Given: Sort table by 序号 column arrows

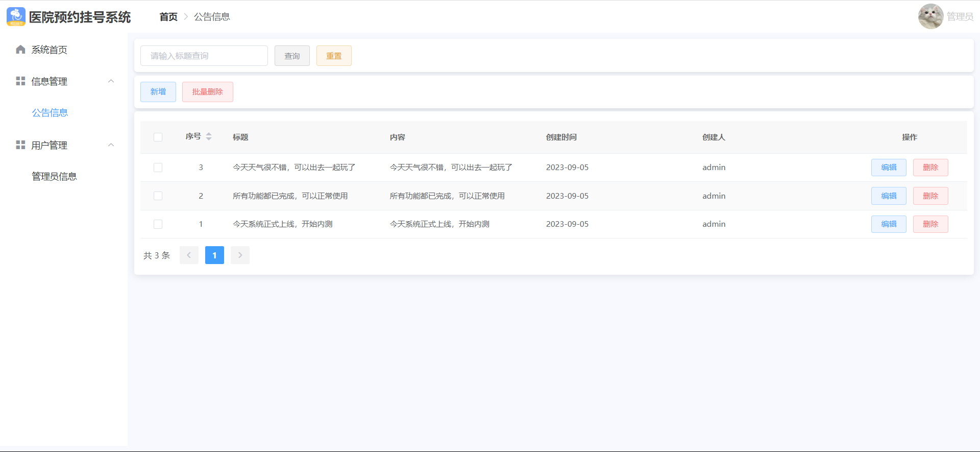Looking at the screenshot, I should (209, 136).
